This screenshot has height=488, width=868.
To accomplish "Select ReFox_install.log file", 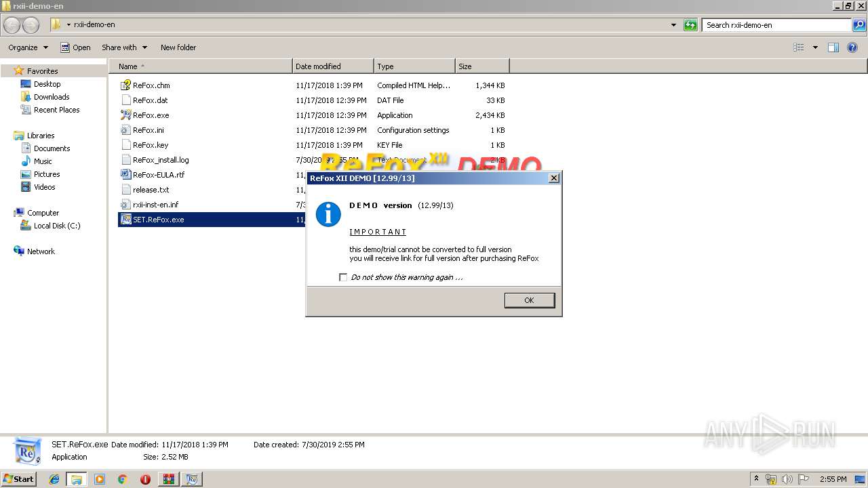I will click(x=161, y=160).
